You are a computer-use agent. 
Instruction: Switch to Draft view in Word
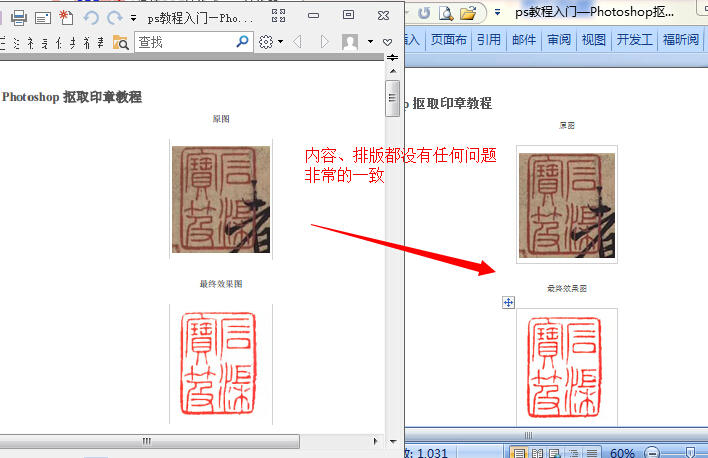point(592,453)
